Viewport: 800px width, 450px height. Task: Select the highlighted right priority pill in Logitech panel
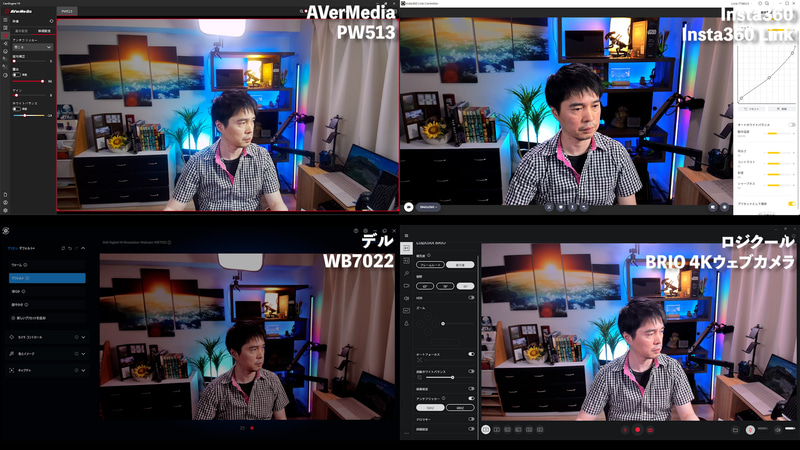(x=460, y=265)
